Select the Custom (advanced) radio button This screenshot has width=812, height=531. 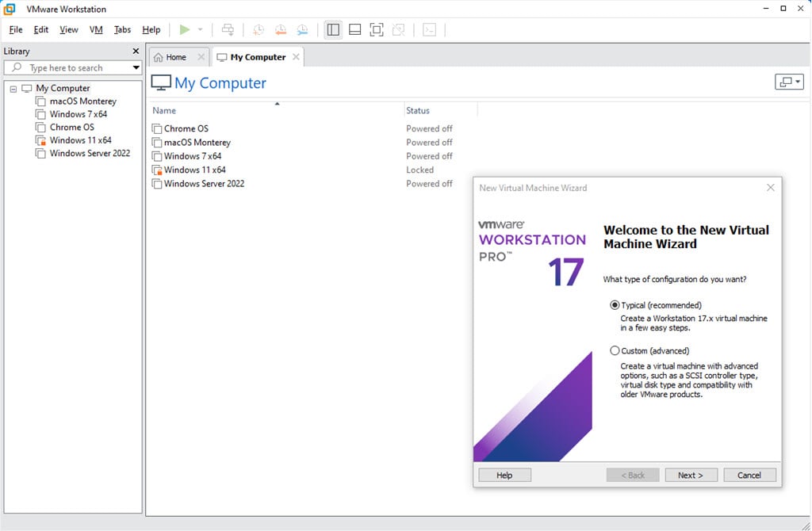615,351
